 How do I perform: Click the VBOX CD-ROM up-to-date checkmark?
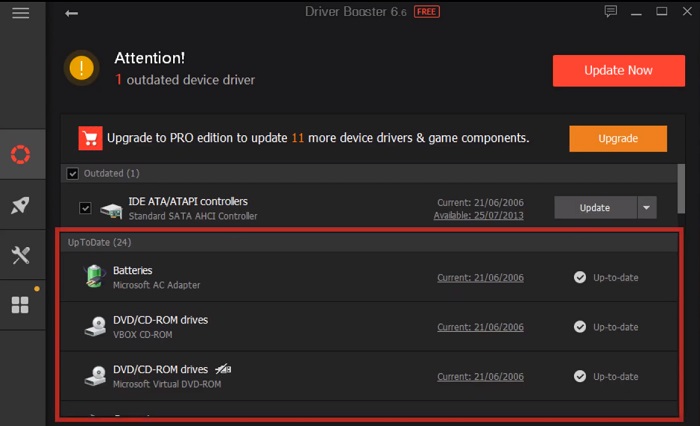pyautogui.click(x=580, y=327)
